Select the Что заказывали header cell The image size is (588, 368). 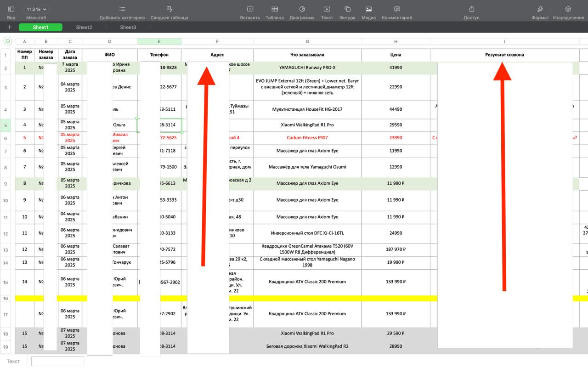click(307, 55)
